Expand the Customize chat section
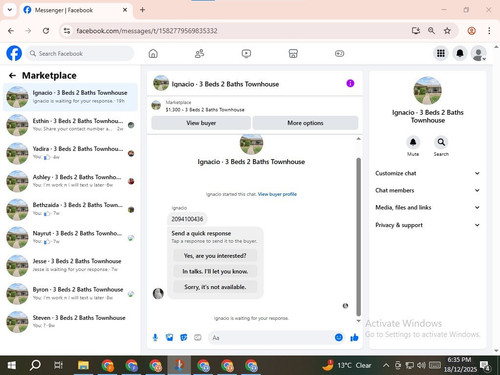Screen dimensions: 500x375 click(x=428, y=173)
